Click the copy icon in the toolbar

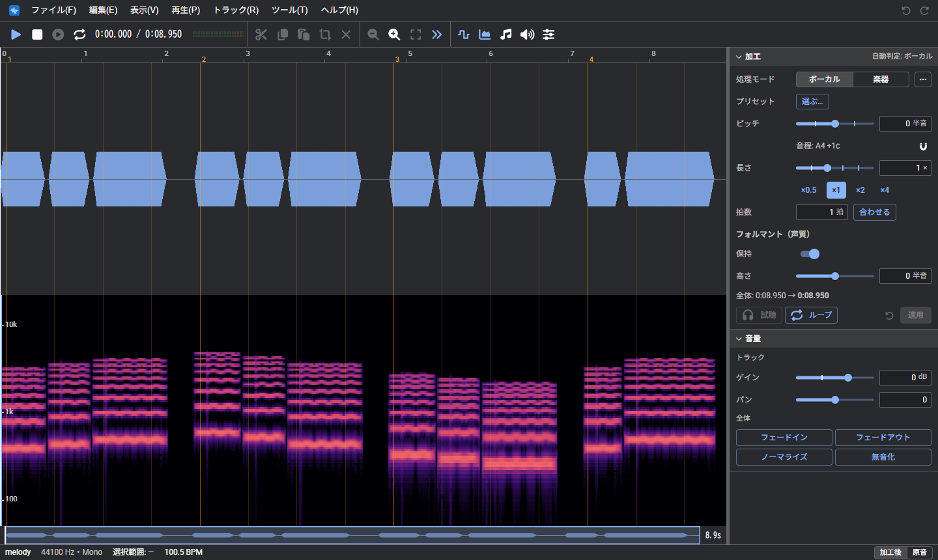283,35
